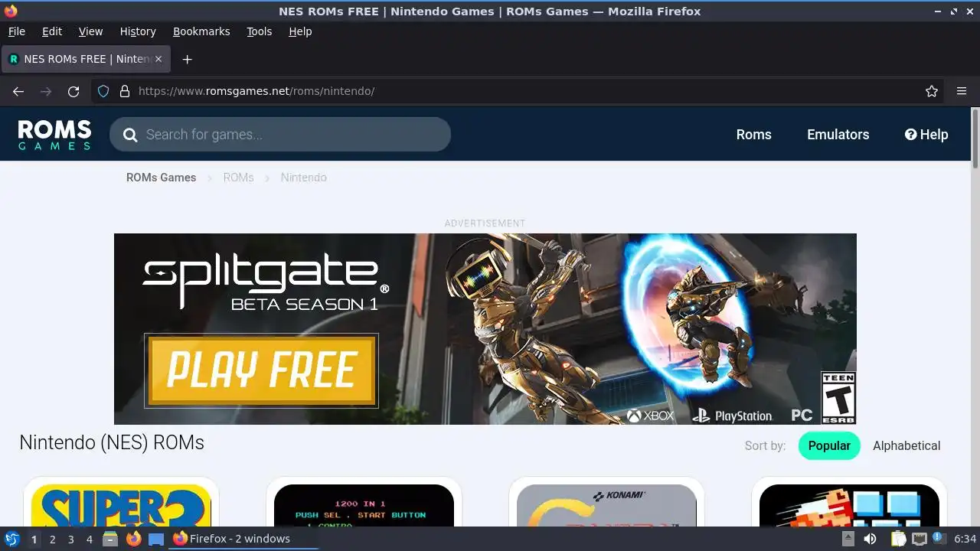Click the notification tray icon
This screenshot has width=980, height=551.
click(x=939, y=539)
